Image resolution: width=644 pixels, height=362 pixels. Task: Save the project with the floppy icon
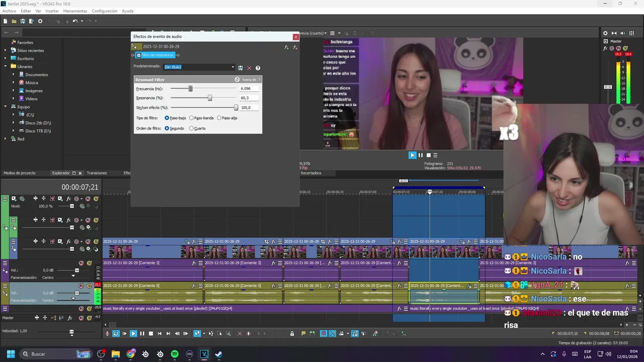23,21
